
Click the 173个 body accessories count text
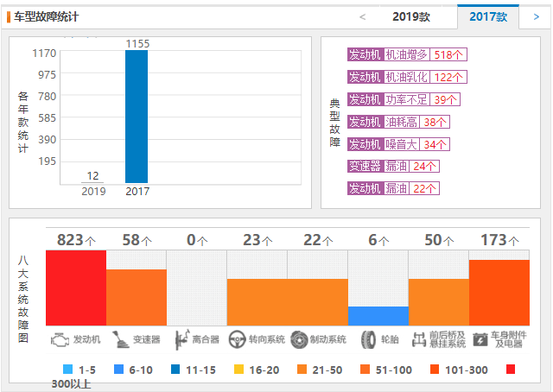tap(499, 240)
